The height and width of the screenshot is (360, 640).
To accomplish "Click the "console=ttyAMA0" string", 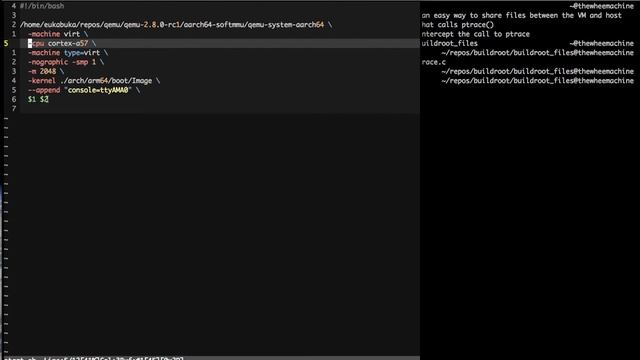I will coord(98,90).
